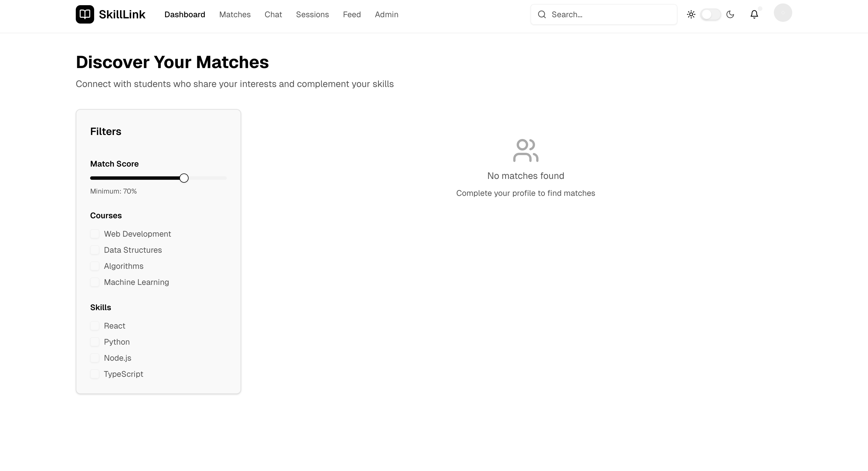Select the moon dark-mode icon
This screenshot has height=471, width=868.
pyautogui.click(x=730, y=14)
